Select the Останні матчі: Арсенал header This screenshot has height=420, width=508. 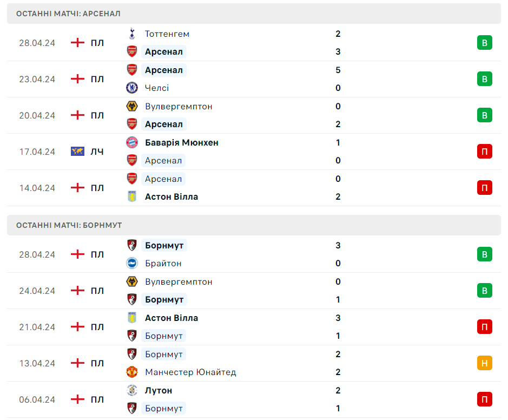point(254,14)
